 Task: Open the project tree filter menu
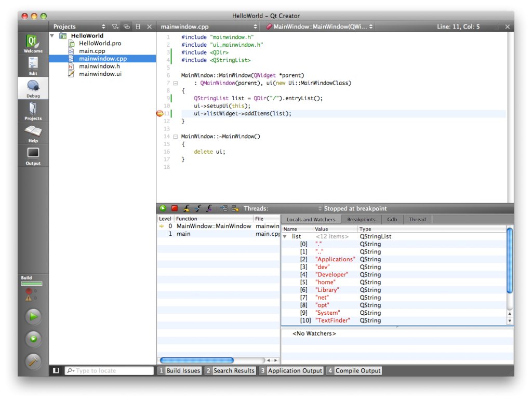115,26
